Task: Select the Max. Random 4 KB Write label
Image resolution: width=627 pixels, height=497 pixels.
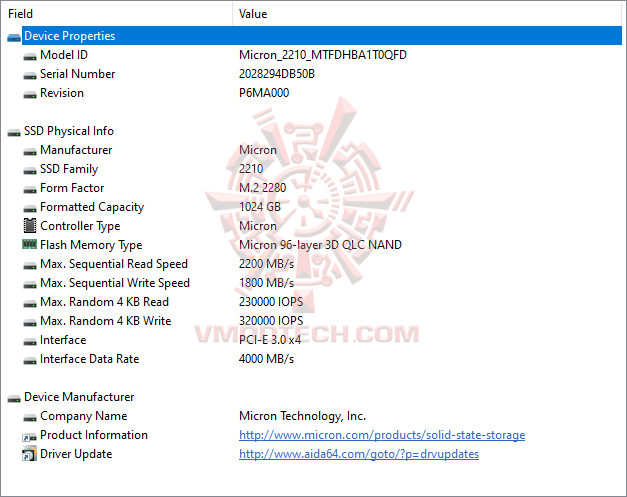Action: pos(106,321)
